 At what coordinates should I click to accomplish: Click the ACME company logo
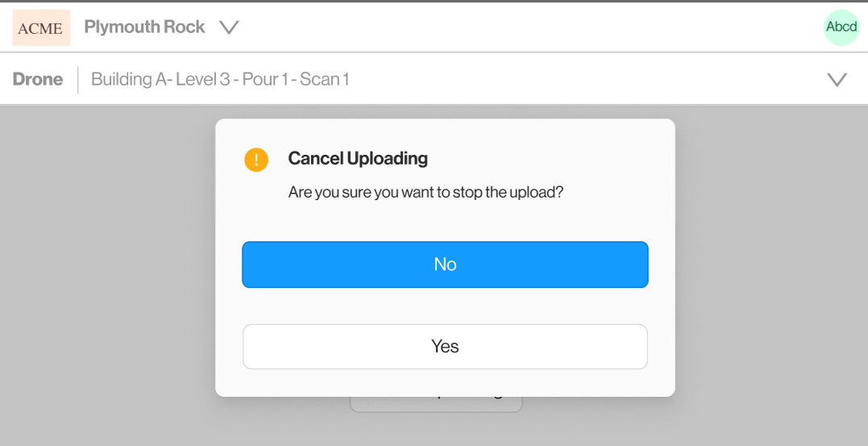pos(41,27)
